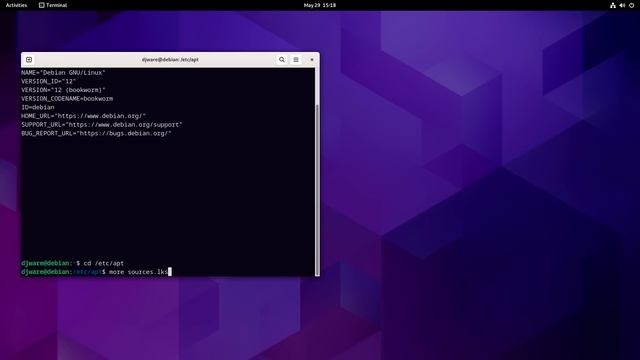
Task: Click the cd /etc/apt command line
Action: [x=72, y=263]
